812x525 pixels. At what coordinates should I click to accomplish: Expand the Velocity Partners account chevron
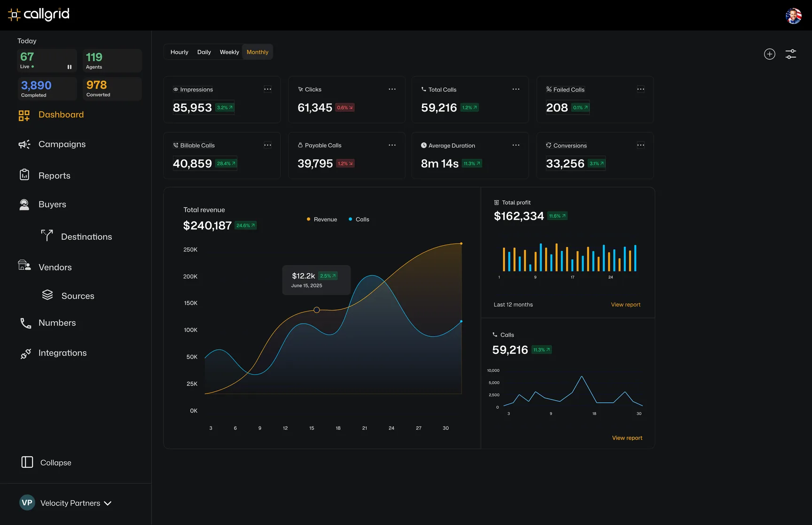tap(108, 503)
